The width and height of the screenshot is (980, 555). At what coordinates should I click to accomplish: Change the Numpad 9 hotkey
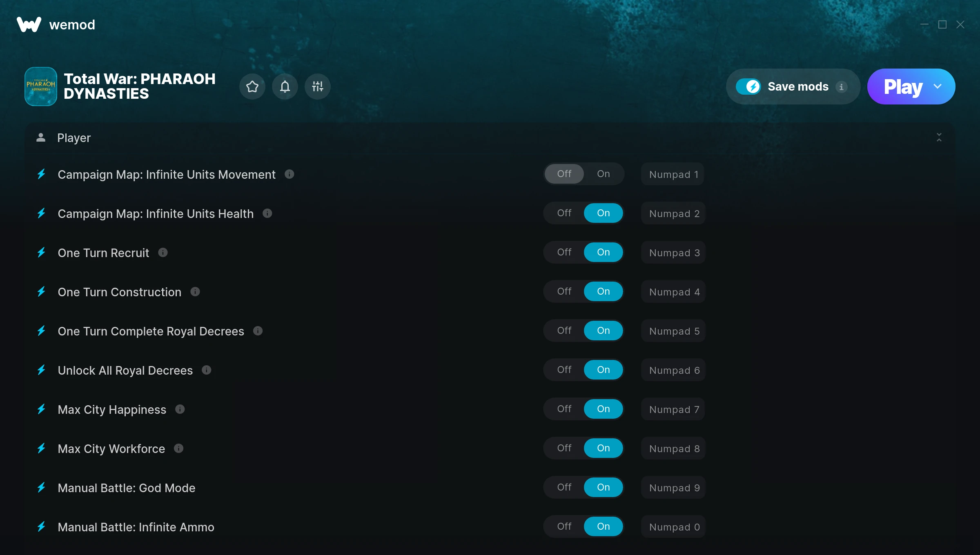[674, 488]
